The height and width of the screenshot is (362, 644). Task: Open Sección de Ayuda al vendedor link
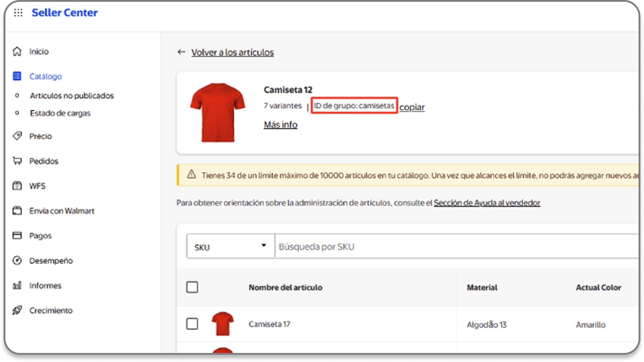487,203
